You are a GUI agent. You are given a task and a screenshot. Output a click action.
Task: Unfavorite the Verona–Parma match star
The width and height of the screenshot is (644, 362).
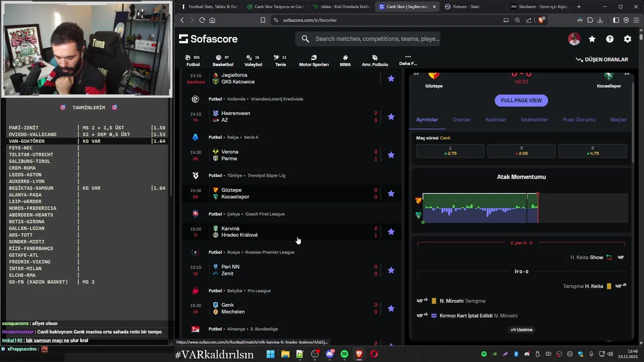click(391, 155)
